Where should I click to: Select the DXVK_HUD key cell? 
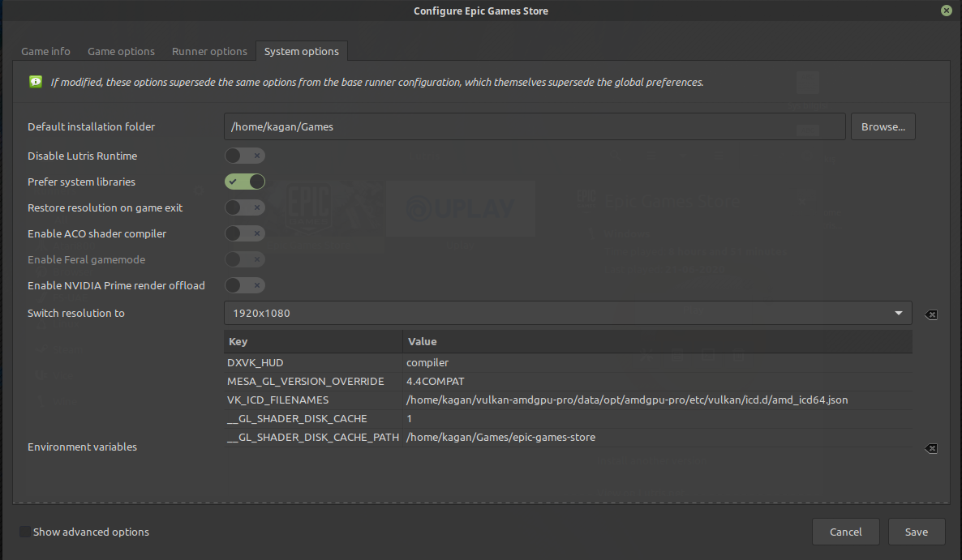(x=313, y=363)
